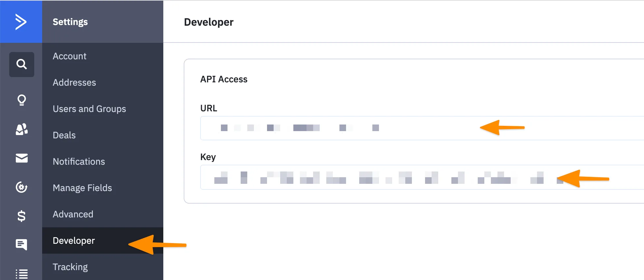Open the Tracking settings page

click(x=70, y=267)
